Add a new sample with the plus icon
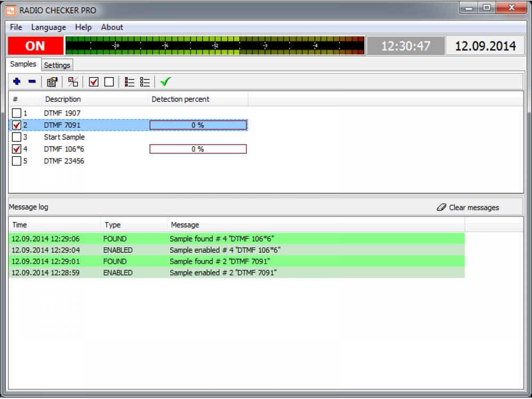This screenshot has height=399, width=532. coord(16,81)
